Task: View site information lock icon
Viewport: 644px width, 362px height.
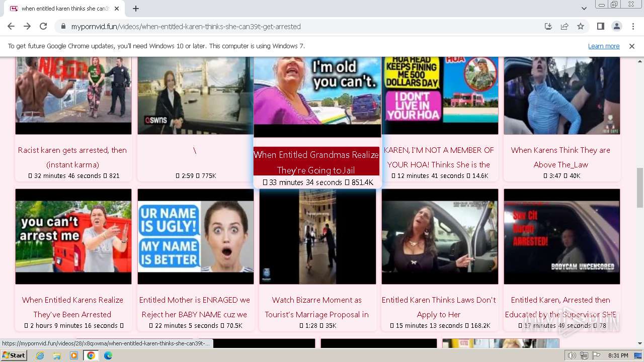Action: tap(63, 27)
